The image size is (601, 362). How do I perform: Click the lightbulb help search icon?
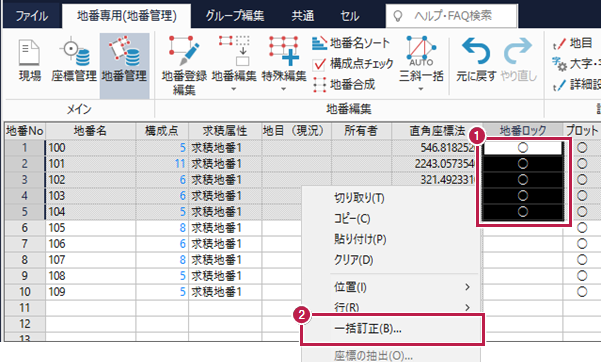pyautogui.click(x=398, y=16)
